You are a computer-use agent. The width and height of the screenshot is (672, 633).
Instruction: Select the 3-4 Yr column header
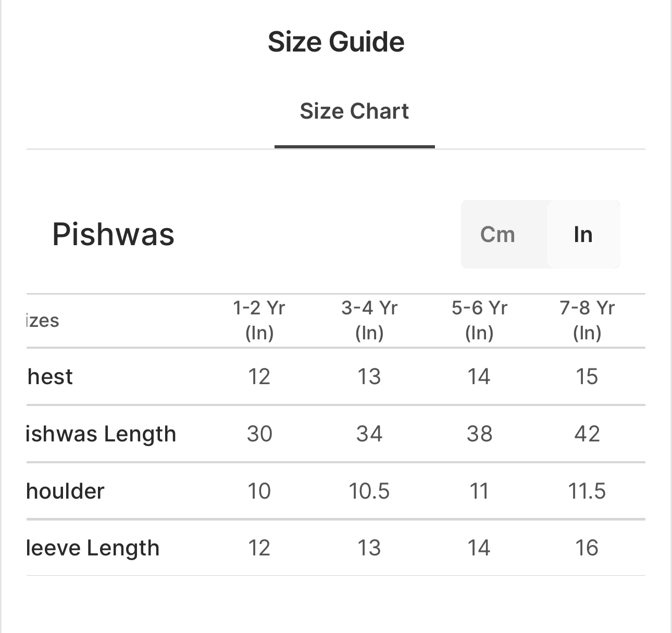click(369, 320)
